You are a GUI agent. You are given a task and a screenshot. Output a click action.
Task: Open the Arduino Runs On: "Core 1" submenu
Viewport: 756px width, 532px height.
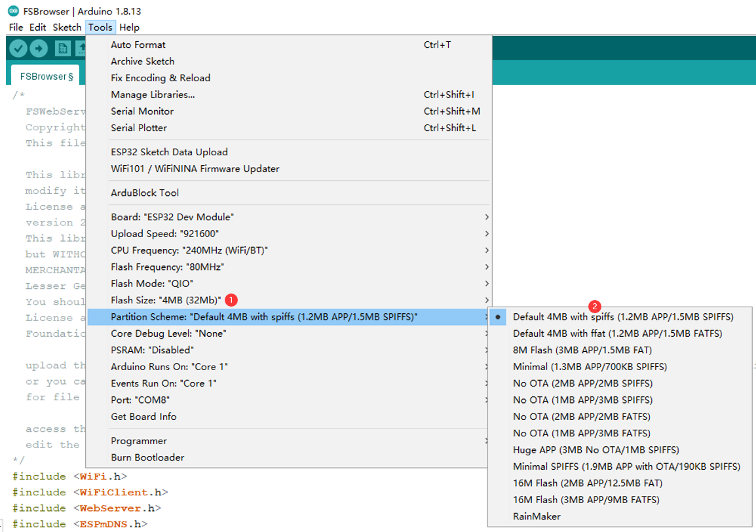coord(288,366)
